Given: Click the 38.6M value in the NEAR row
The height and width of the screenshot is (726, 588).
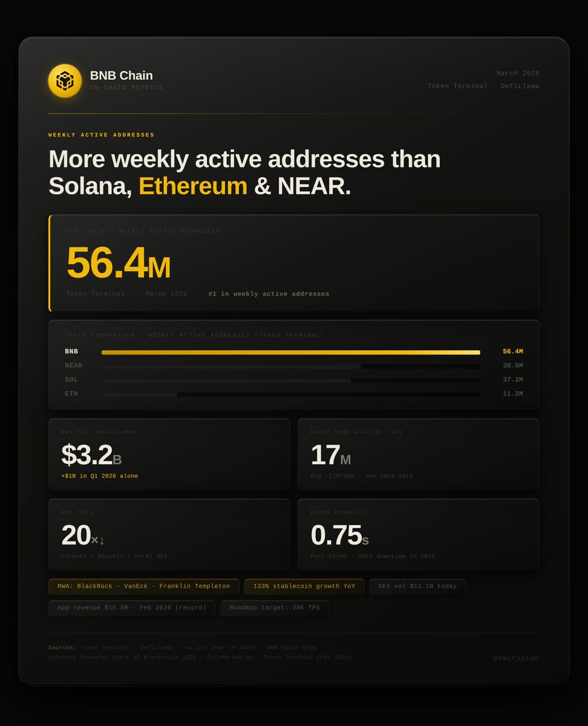Looking at the screenshot, I should pos(513,365).
